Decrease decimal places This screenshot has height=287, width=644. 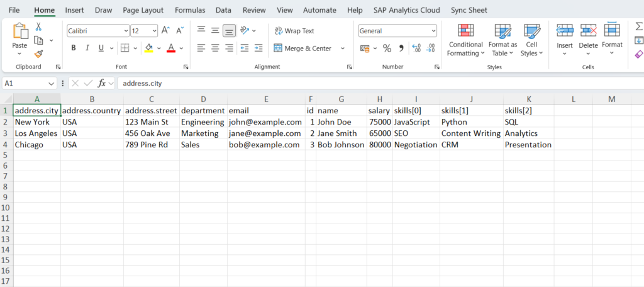(430, 48)
